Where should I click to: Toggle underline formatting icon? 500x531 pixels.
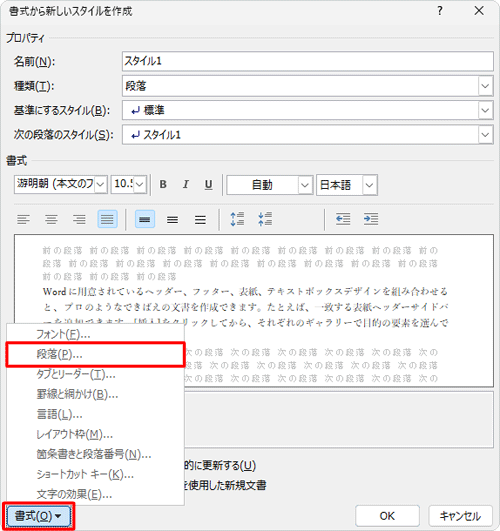click(208, 185)
